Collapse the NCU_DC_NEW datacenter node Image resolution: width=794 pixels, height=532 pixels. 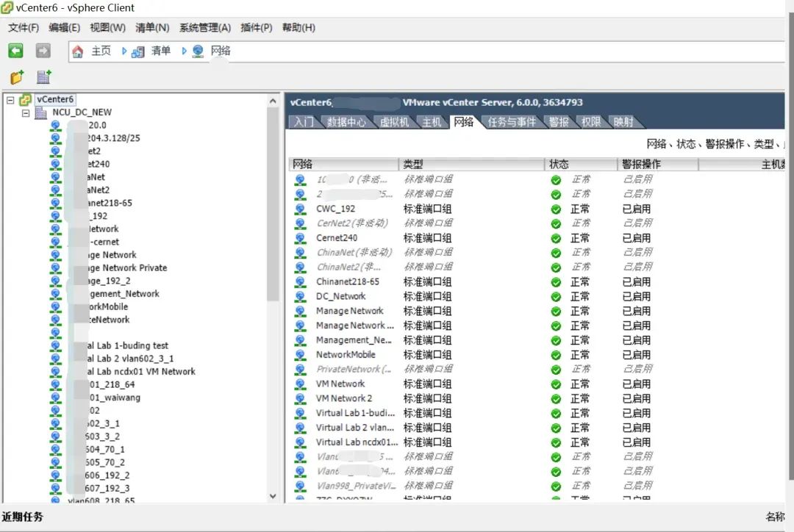point(26,112)
